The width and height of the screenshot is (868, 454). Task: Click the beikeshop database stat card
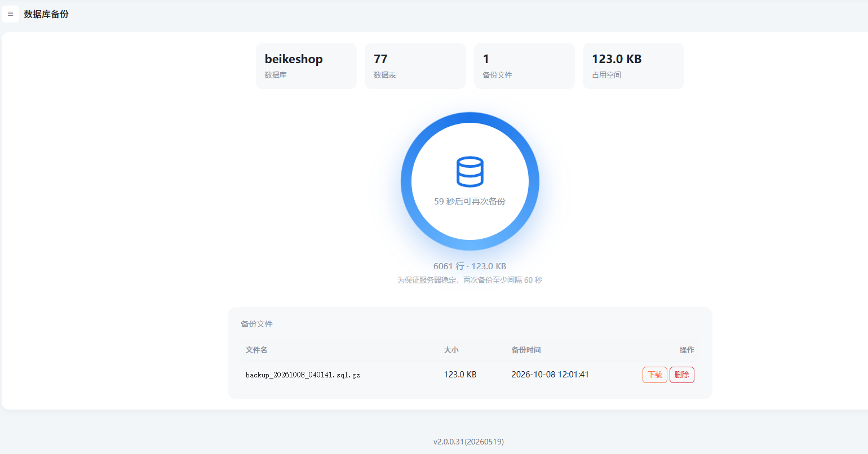tap(306, 66)
